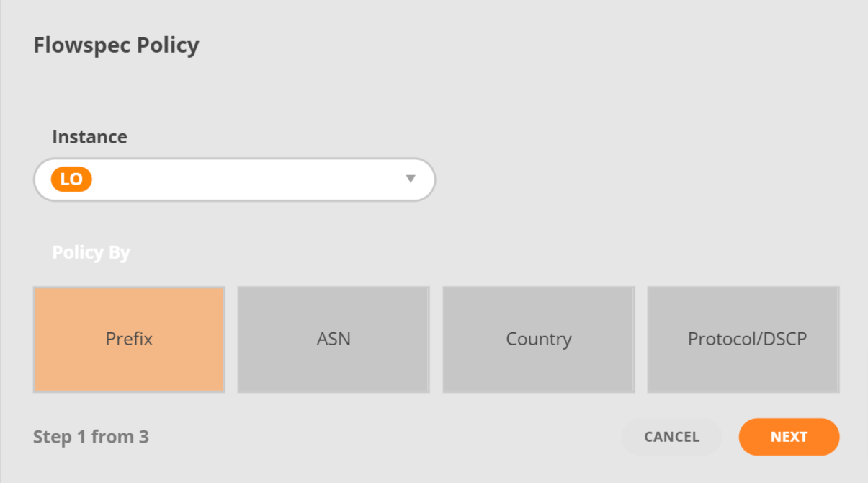The height and width of the screenshot is (483, 868).
Task: Open the Instance combo box field
Action: click(x=234, y=180)
